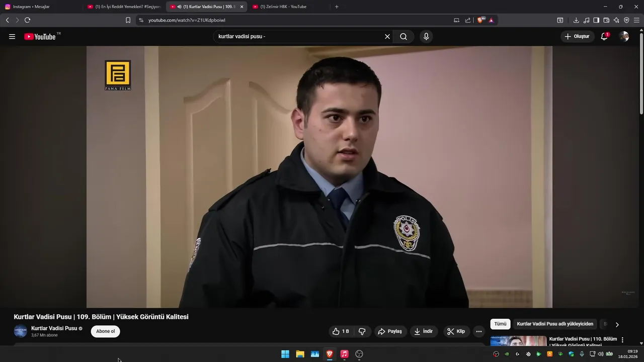Viewport: 644px width, 362px height.
Task: Open the three-dot more actions menu
Action: pyautogui.click(x=479, y=331)
